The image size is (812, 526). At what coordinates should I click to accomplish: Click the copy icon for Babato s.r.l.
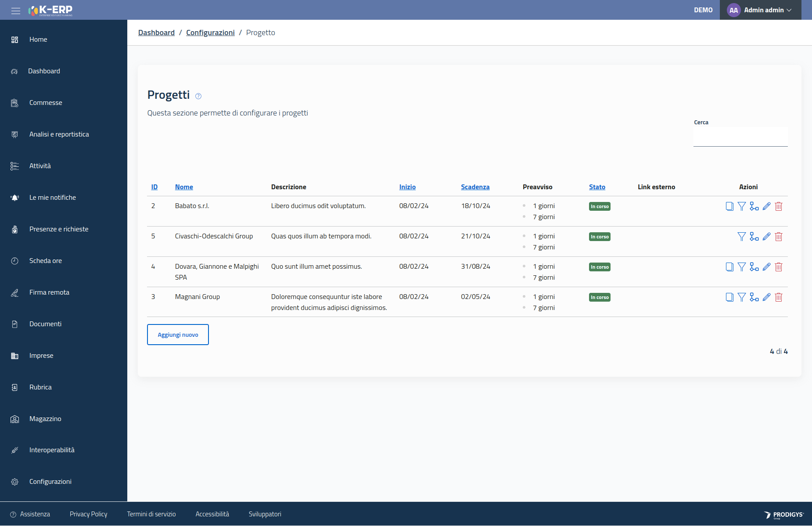(729, 206)
